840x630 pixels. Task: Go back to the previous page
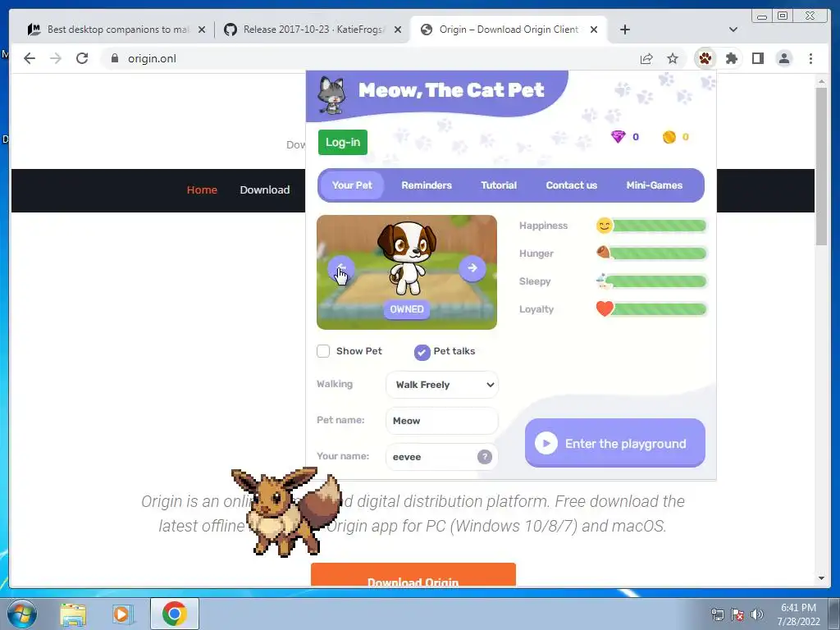click(x=30, y=58)
